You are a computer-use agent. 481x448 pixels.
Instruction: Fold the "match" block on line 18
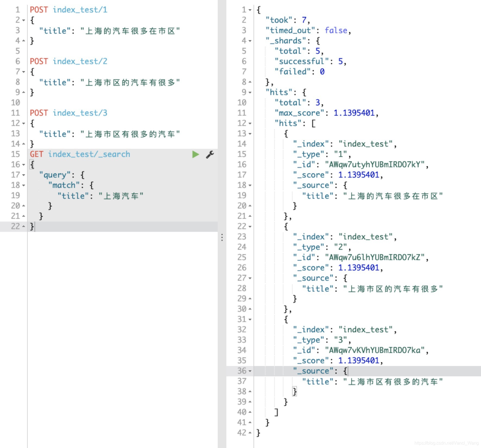point(24,185)
